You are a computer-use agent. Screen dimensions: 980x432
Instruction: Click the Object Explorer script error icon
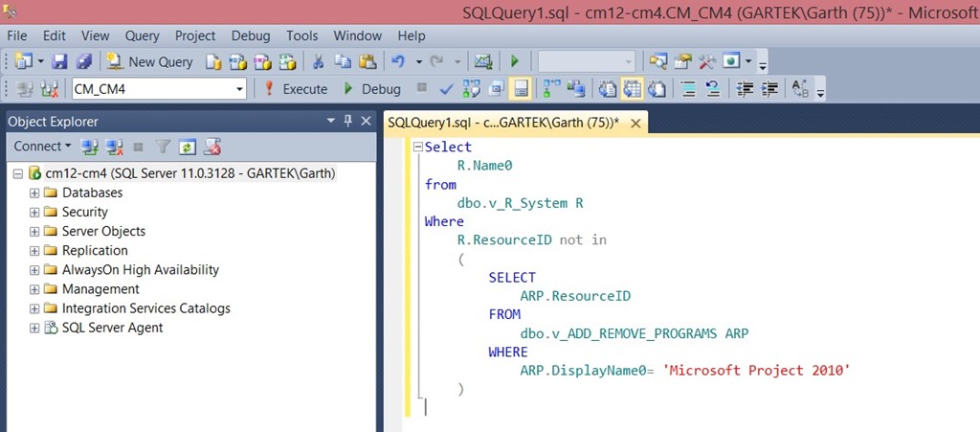coord(212,147)
